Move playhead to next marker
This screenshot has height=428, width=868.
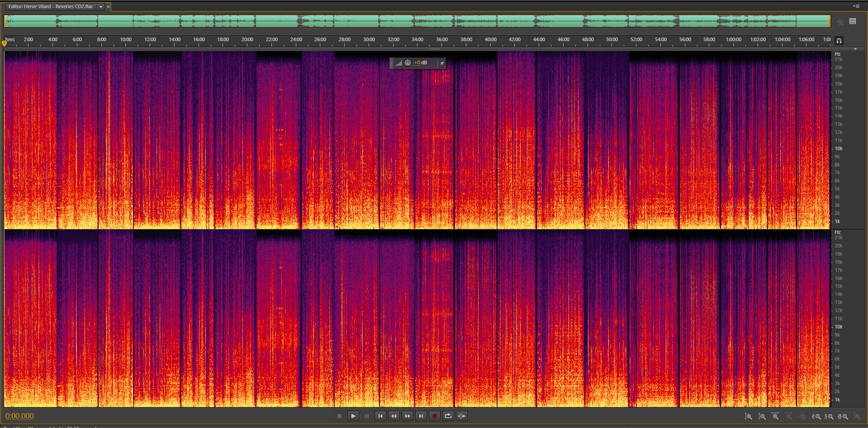(421, 416)
